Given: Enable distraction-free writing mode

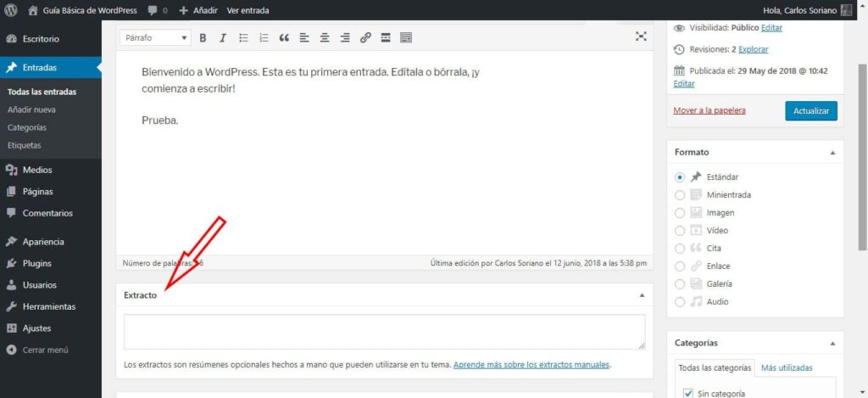Looking at the screenshot, I should click(x=641, y=36).
